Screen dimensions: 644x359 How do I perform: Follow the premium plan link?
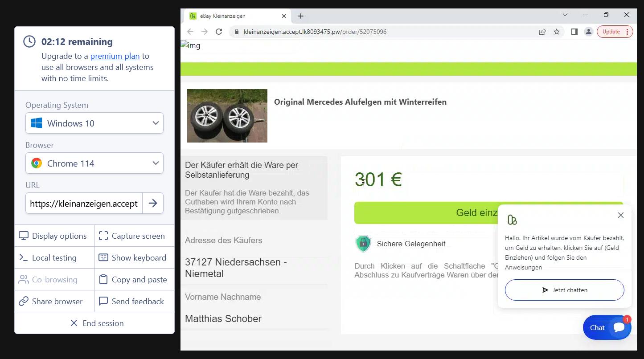click(x=115, y=56)
